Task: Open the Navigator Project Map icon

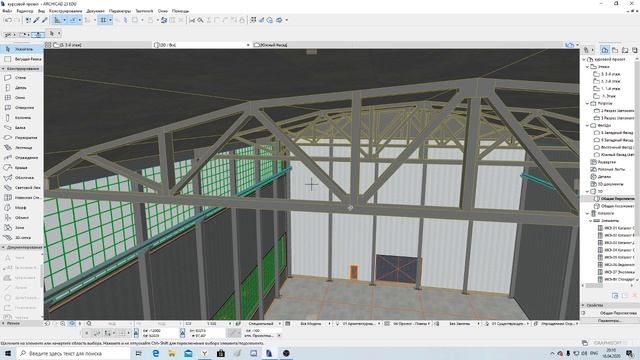Action: 605,50
